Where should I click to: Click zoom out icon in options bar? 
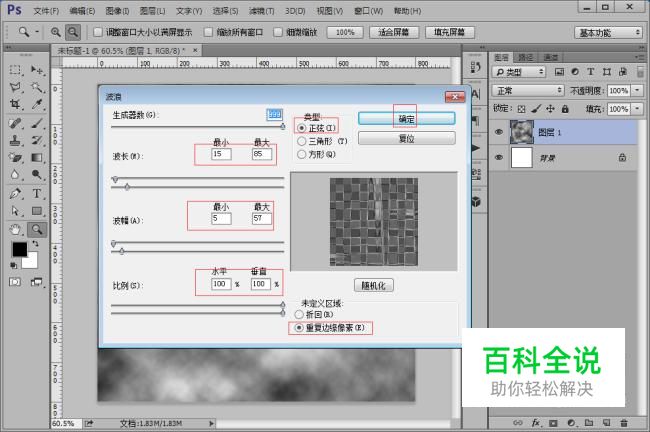tap(73, 32)
